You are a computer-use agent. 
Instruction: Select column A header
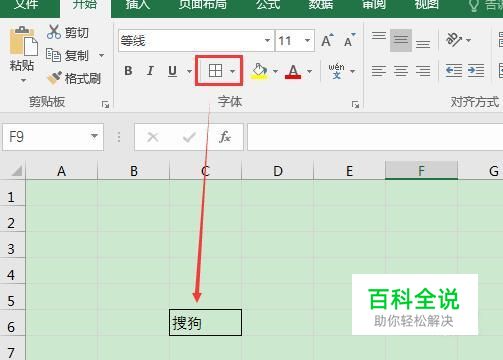pyautogui.click(x=61, y=171)
